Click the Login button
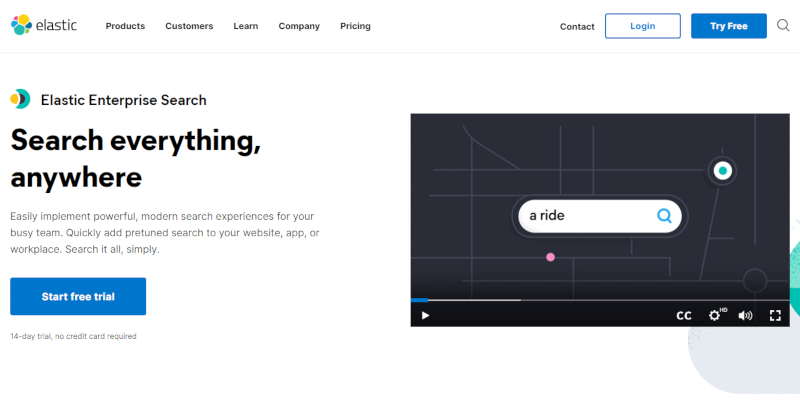This screenshot has width=800, height=400. [642, 26]
